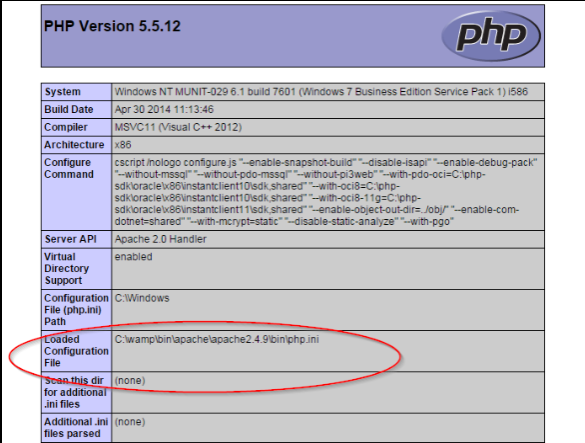585x443 pixels.
Task: Select the Compiler label cell
Action: (76, 127)
